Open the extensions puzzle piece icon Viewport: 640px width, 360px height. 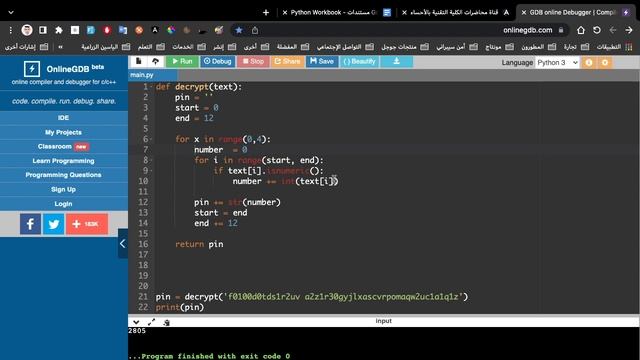coord(59,30)
